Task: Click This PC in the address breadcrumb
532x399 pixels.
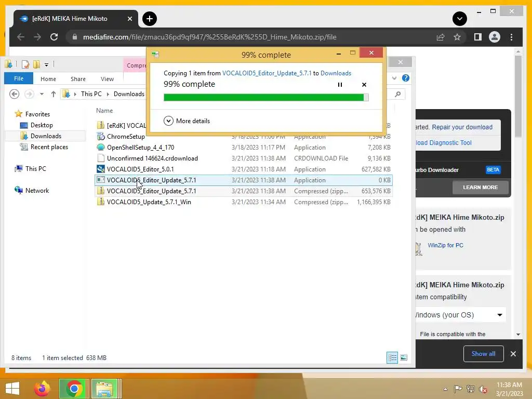Action: coord(91,94)
